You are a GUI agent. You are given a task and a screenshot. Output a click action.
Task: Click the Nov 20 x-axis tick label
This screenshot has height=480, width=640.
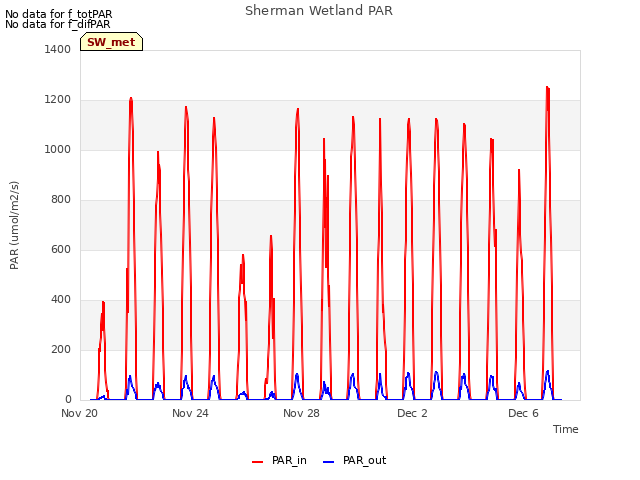click(x=80, y=413)
